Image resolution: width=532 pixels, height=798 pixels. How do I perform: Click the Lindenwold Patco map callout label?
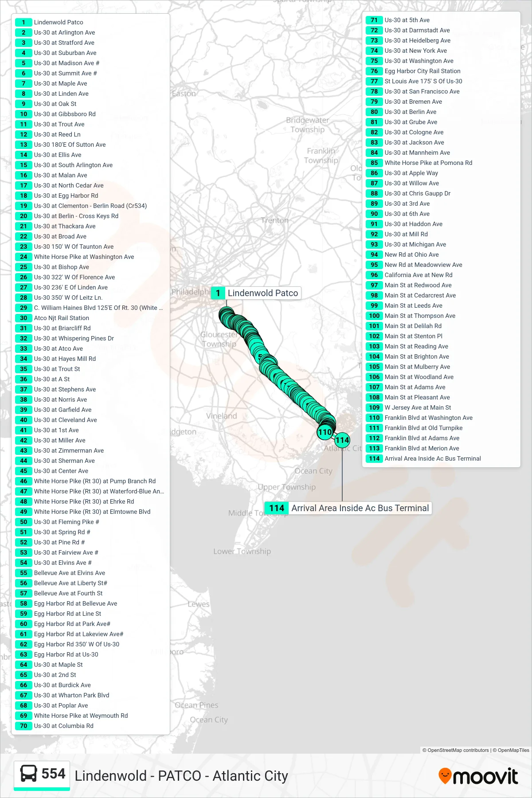(256, 293)
